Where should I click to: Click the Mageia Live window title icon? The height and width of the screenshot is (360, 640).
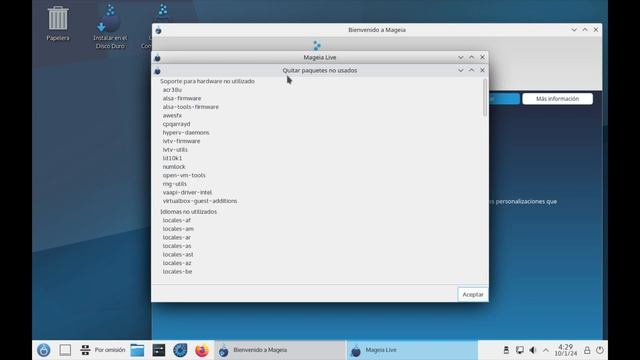click(158, 58)
